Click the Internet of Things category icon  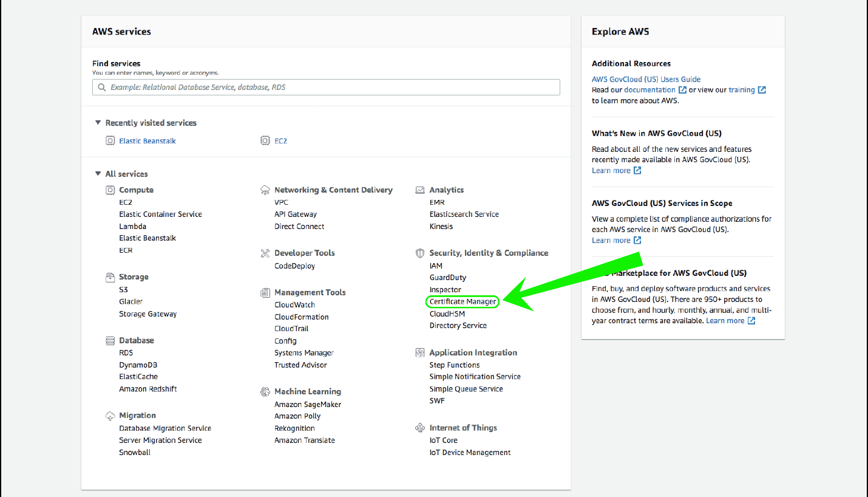click(x=420, y=428)
